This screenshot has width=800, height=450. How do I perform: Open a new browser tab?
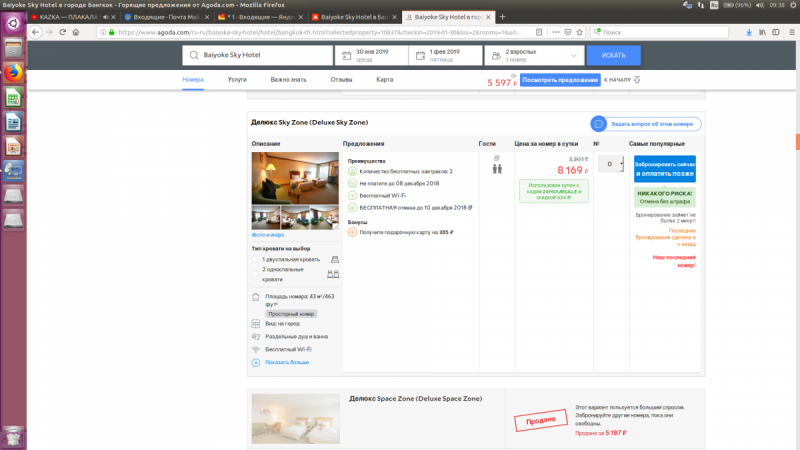click(x=502, y=17)
